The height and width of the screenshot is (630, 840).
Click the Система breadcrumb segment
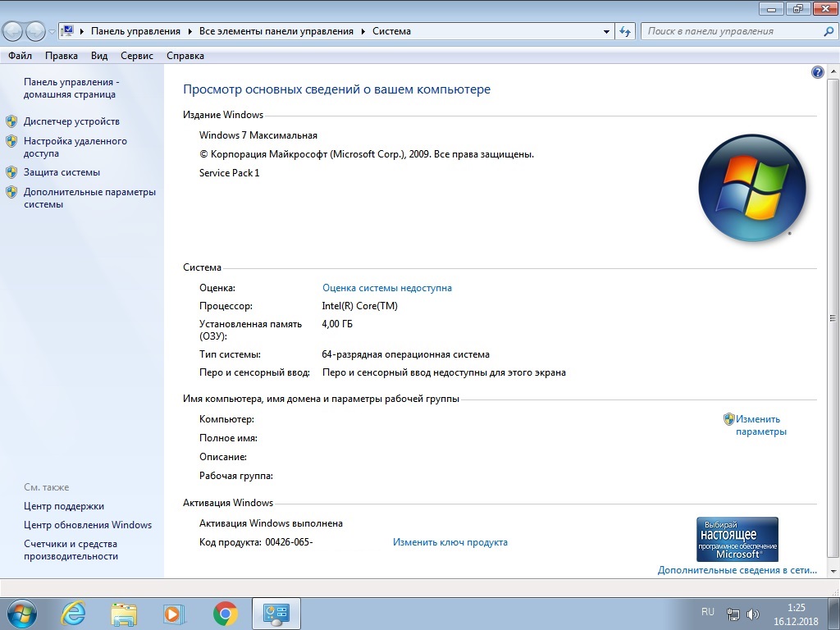[391, 31]
